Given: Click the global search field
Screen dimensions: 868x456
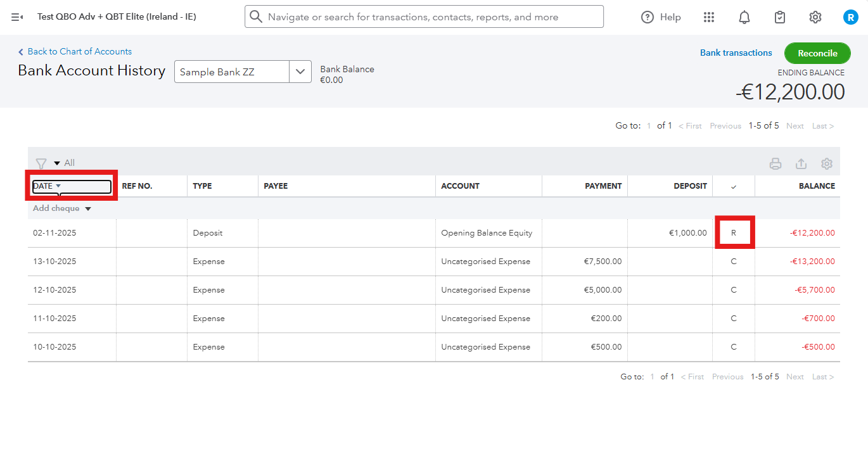Looking at the screenshot, I should tap(424, 17).
